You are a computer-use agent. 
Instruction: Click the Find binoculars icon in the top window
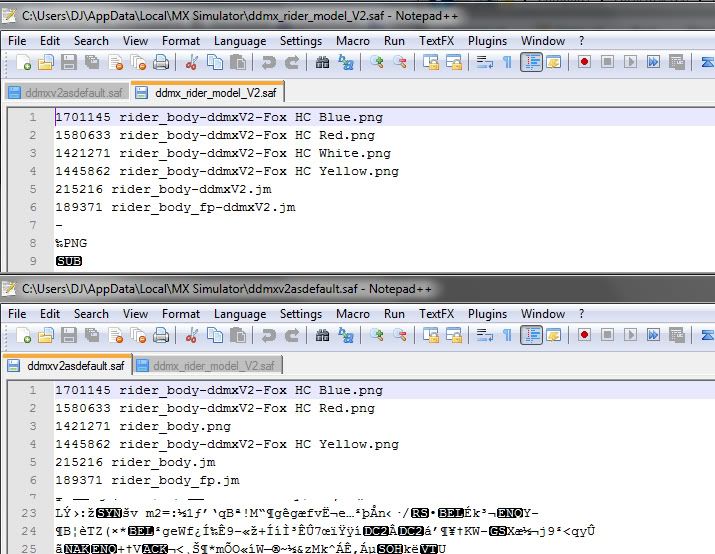point(322,63)
